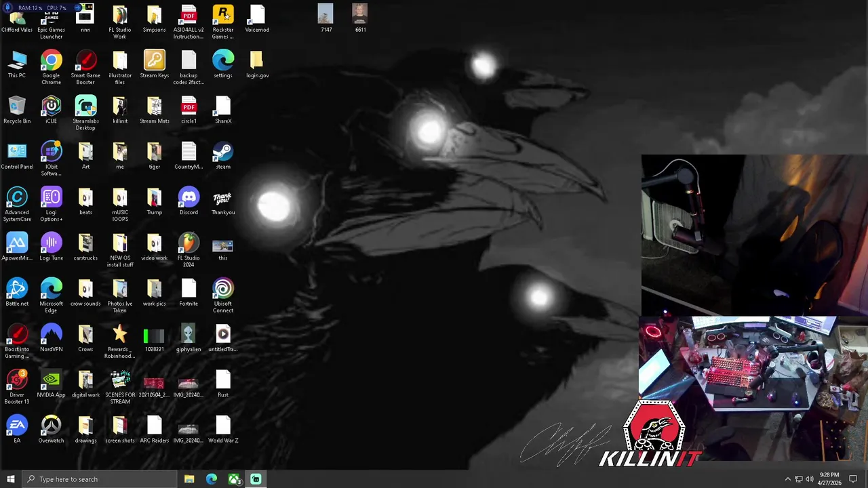Select the login.gov folder
Screen dimensions: 868x488
tap(257, 64)
